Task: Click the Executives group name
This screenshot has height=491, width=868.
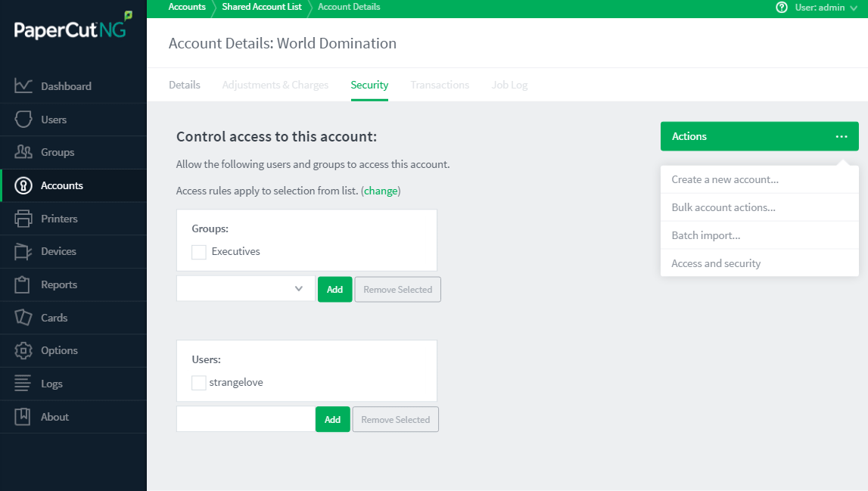Action: click(x=236, y=251)
